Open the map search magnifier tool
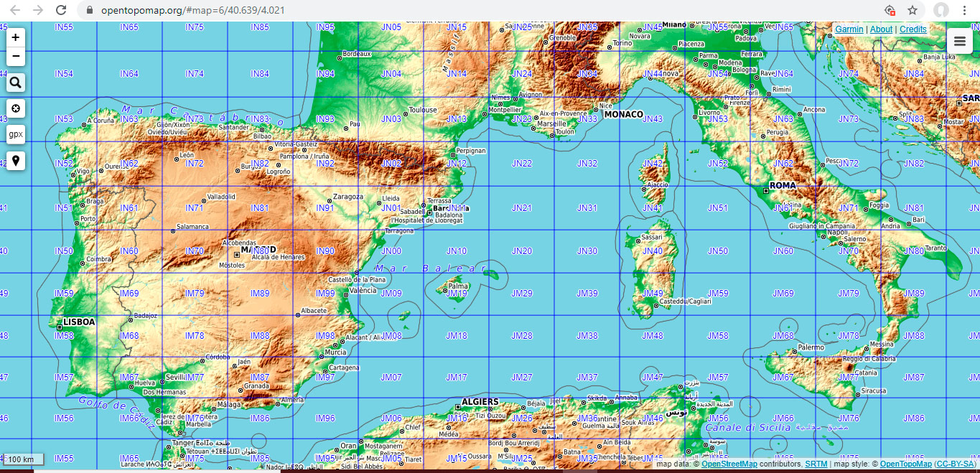The image size is (980, 473). coord(16,83)
